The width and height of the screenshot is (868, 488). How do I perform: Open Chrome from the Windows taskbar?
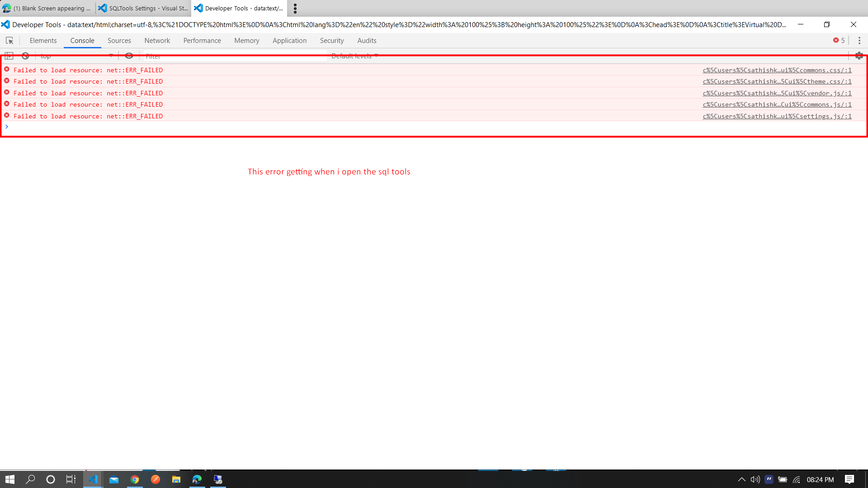[135, 479]
